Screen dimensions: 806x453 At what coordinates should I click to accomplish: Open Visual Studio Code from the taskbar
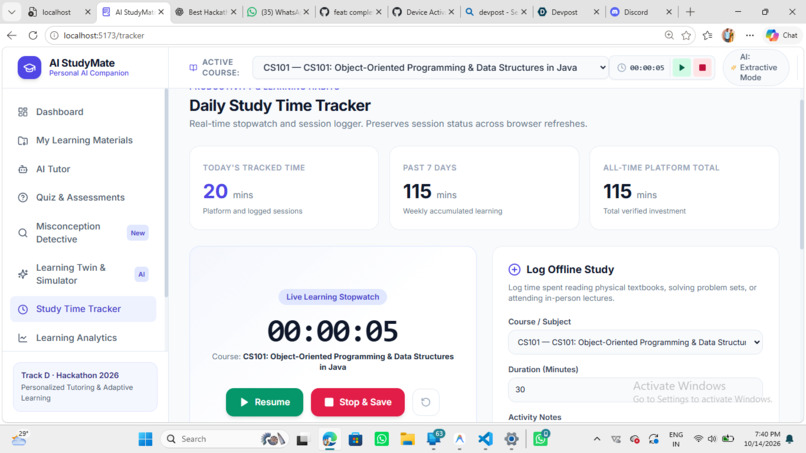[x=485, y=439]
